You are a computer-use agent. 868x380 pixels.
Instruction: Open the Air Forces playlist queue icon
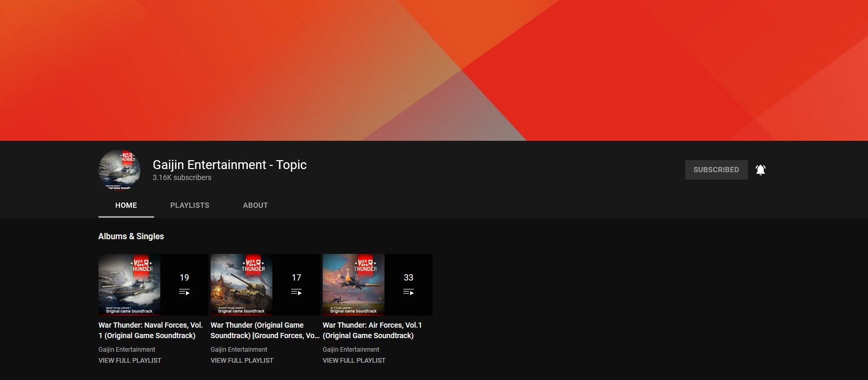tap(409, 292)
